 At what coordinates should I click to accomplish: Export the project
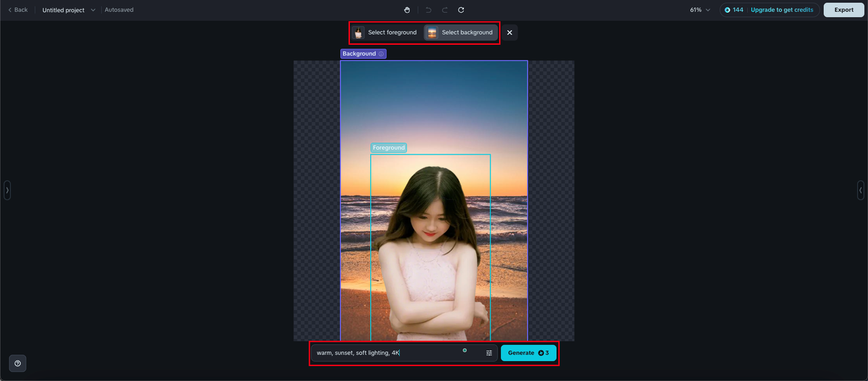(844, 10)
